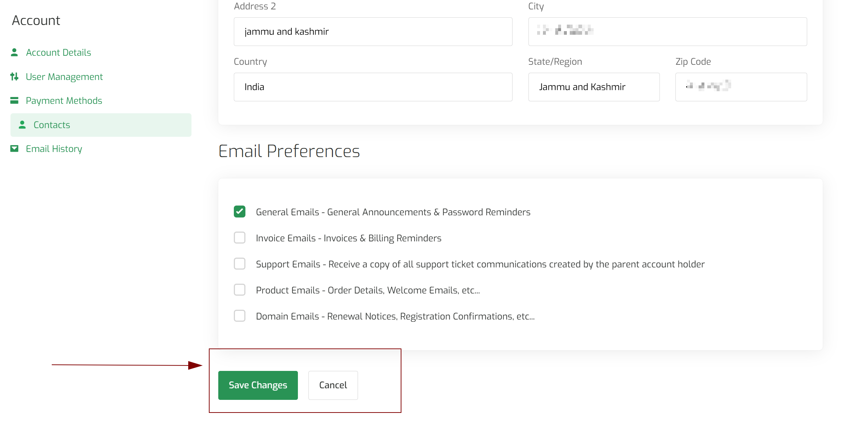Click inside the Zip Code field
The height and width of the screenshot is (427, 868).
click(741, 87)
